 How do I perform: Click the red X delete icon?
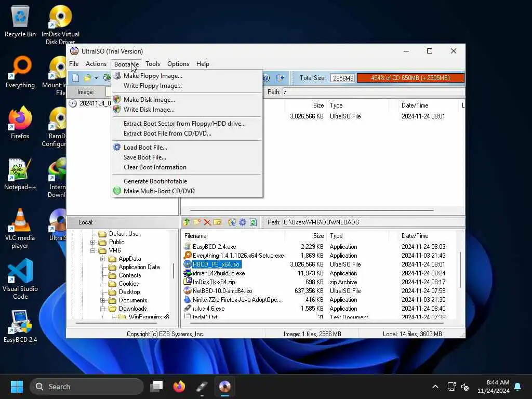(x=207, y=222)
